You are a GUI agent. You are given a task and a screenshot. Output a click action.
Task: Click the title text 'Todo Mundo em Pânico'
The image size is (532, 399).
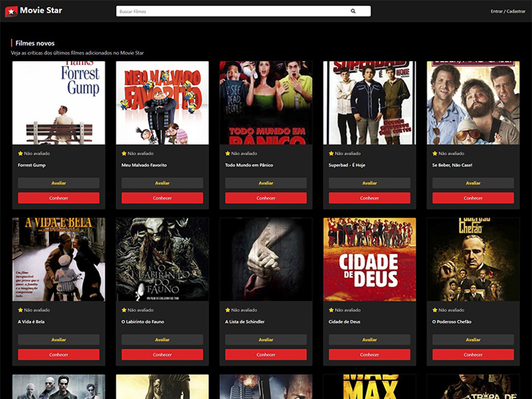[x=249, y=165]
